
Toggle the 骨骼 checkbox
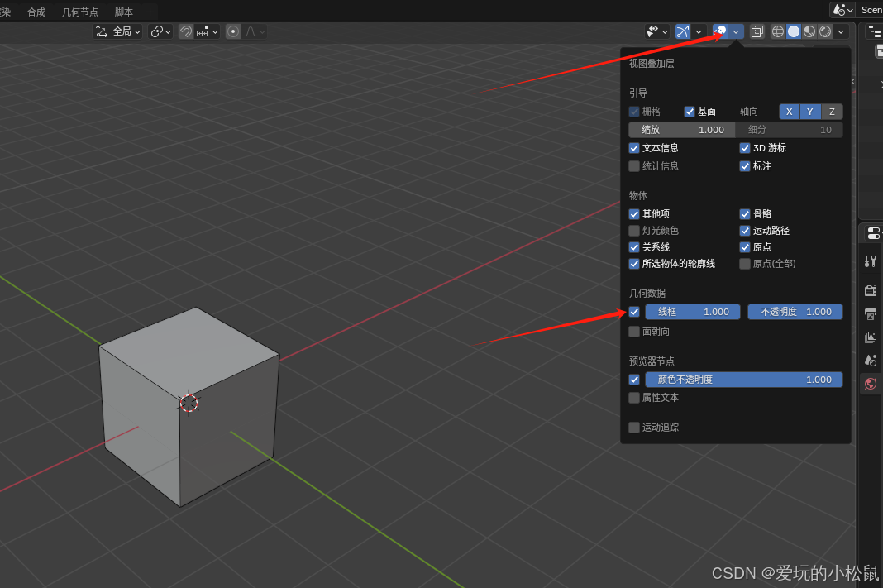point(744,214)
